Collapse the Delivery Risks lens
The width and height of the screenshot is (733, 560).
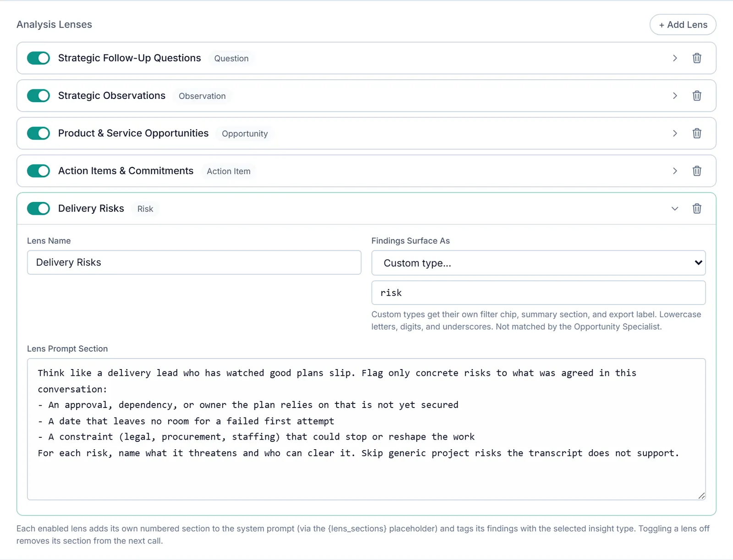[675, 208]
